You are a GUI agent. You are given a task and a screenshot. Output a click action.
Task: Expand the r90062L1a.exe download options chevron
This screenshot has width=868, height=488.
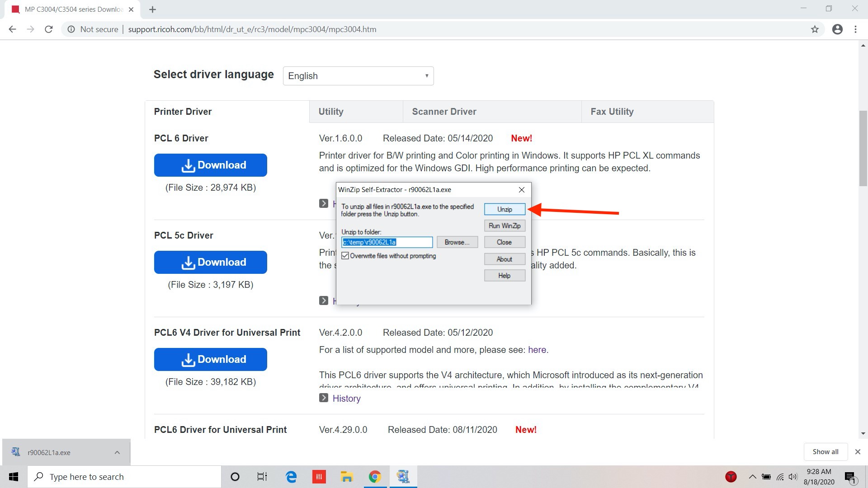(117, 452)
